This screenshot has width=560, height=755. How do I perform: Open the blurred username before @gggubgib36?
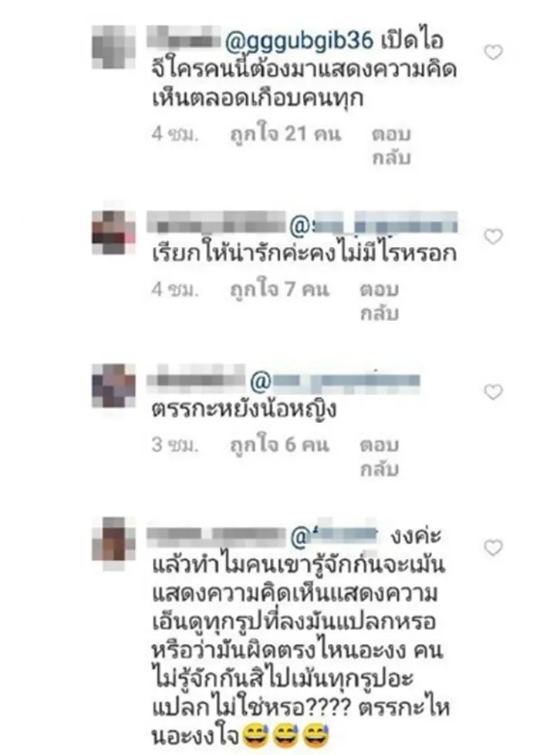[x=184, y=39]
